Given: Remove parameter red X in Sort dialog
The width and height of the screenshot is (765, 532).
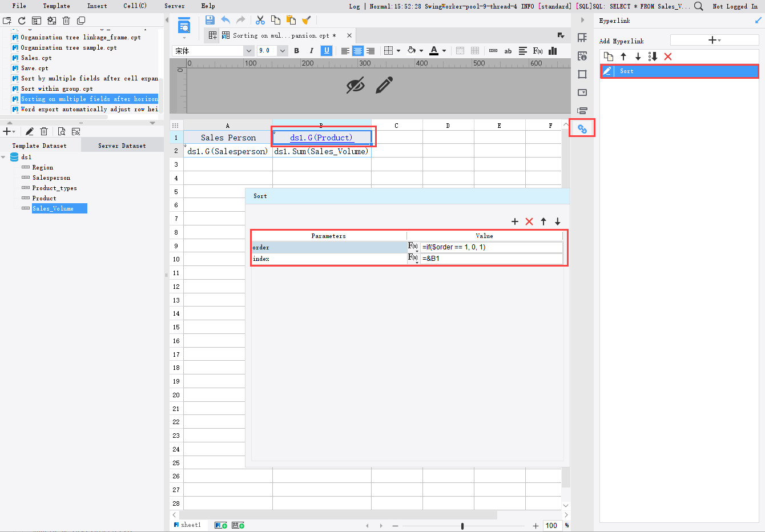Looking at the screenshot, I should point(529,221).
